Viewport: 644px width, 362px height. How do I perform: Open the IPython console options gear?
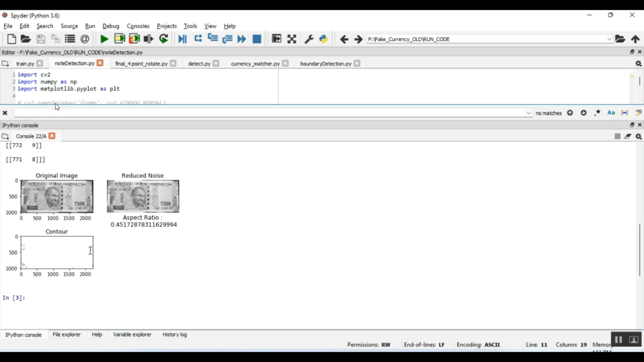pyautogui.click(x=638, y=136)
